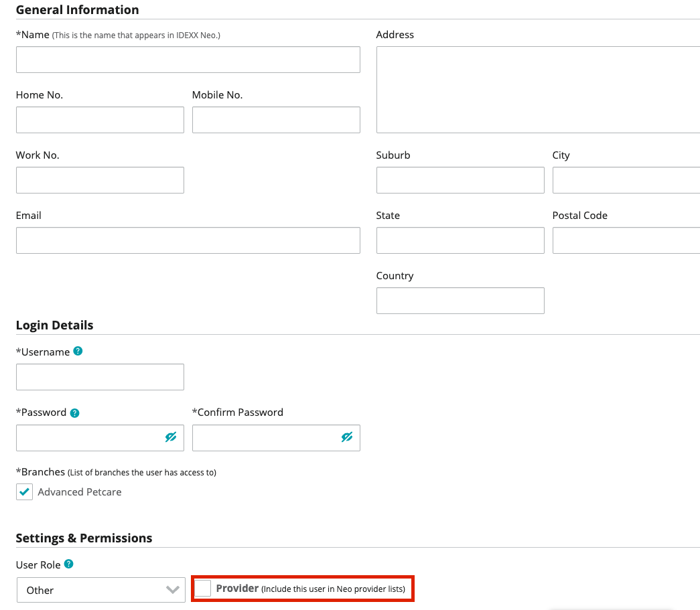Focus the Suburb input field
This screenshot has width=700, height=610.
click(x=460, y=180)
